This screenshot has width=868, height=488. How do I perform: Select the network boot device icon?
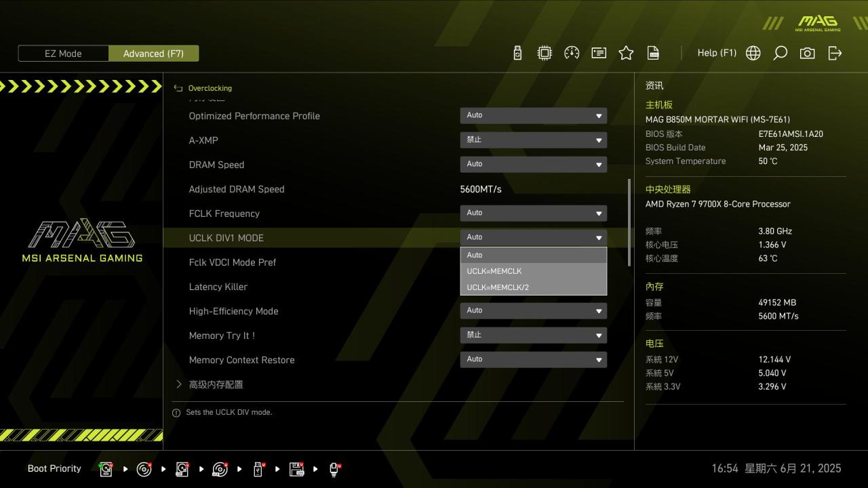click(334, 469)
